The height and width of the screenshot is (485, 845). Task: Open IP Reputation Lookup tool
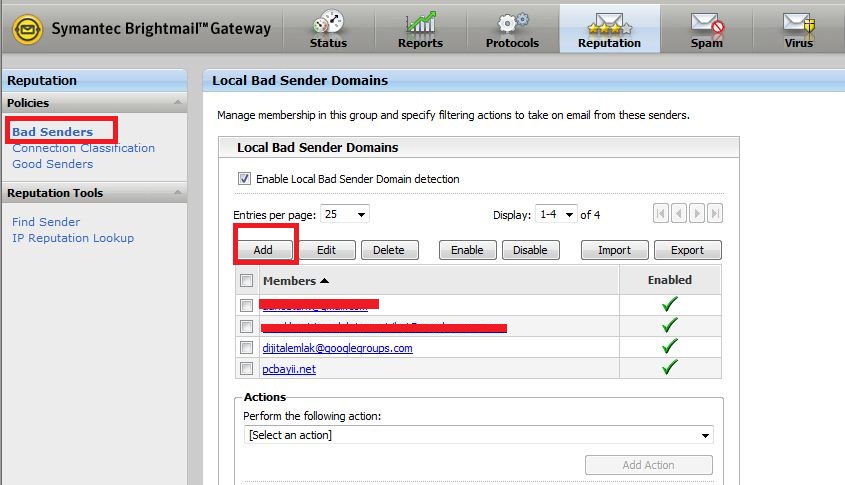[x=73, y=238]
